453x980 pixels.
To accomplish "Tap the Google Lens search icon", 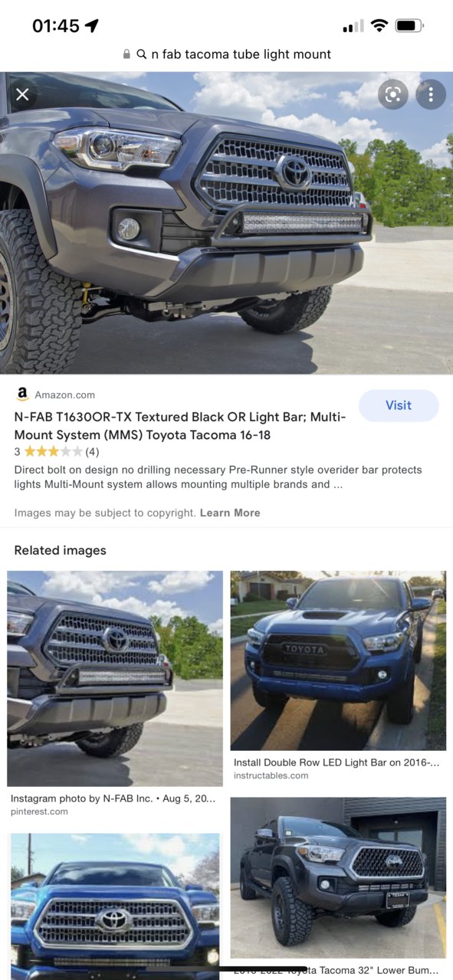I will pyautogui.click(x=393, y=94).
